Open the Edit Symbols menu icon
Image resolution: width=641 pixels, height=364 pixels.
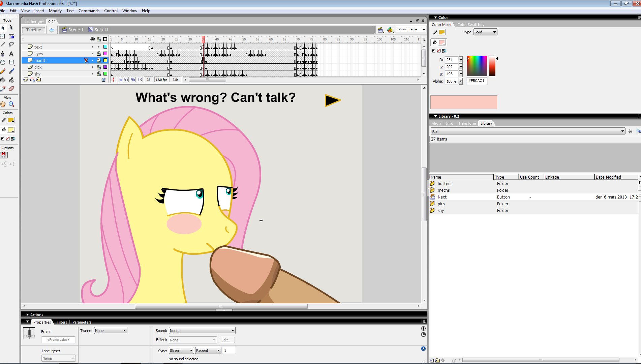390,30
